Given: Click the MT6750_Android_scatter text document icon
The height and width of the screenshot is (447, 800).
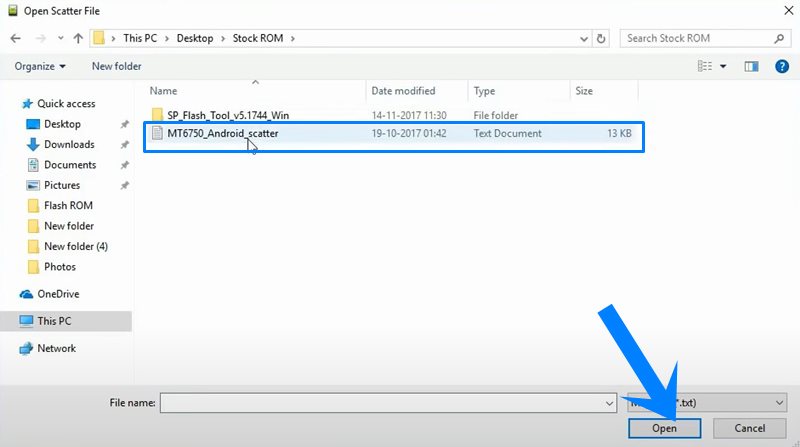Looking at the screenshot, I should click(x=157, y=133).
